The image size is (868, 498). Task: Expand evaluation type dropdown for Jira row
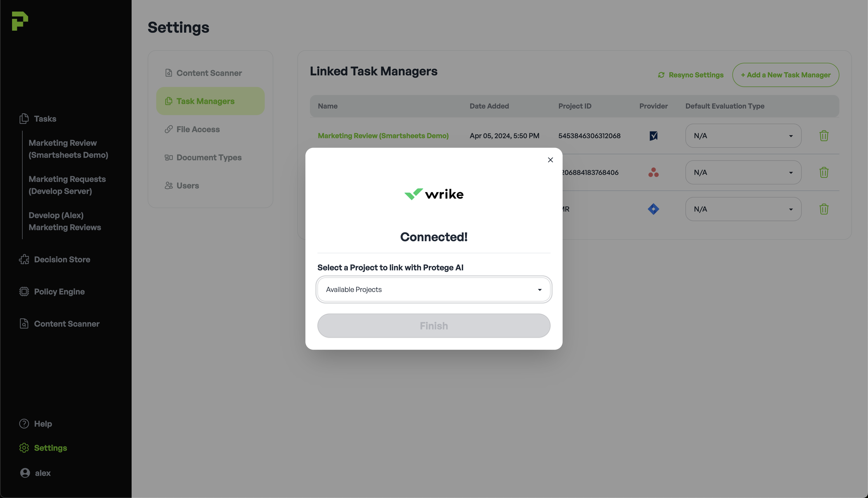click(x=743, y=209)
